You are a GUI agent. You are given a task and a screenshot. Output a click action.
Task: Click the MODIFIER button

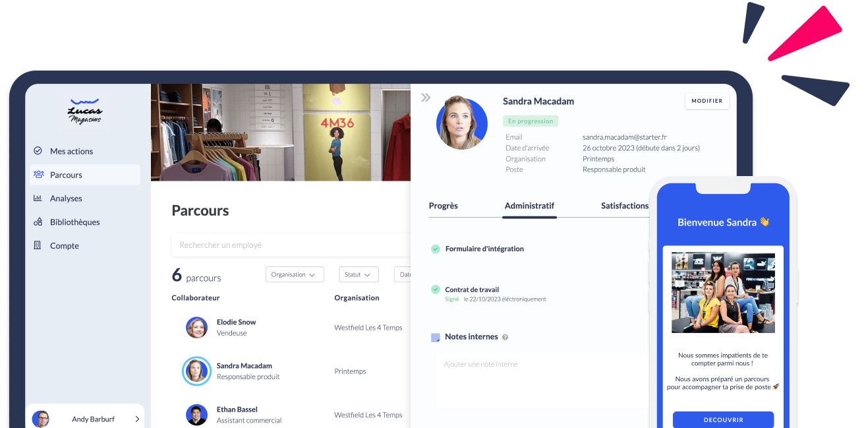pos(707,101)
